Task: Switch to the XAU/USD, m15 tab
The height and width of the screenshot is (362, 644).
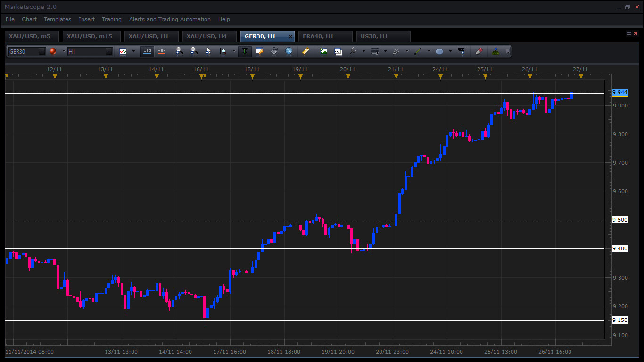Action: 91,36
